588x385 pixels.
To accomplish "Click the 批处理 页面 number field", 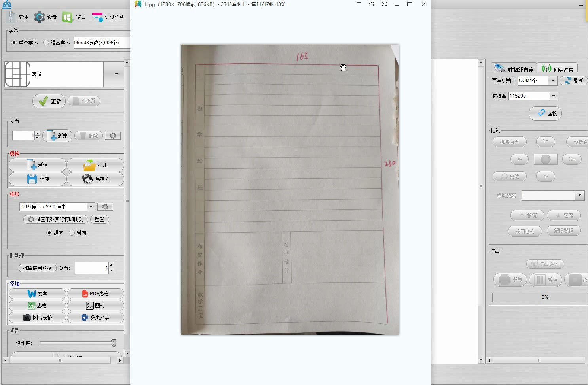I will [x=92, y=268].
